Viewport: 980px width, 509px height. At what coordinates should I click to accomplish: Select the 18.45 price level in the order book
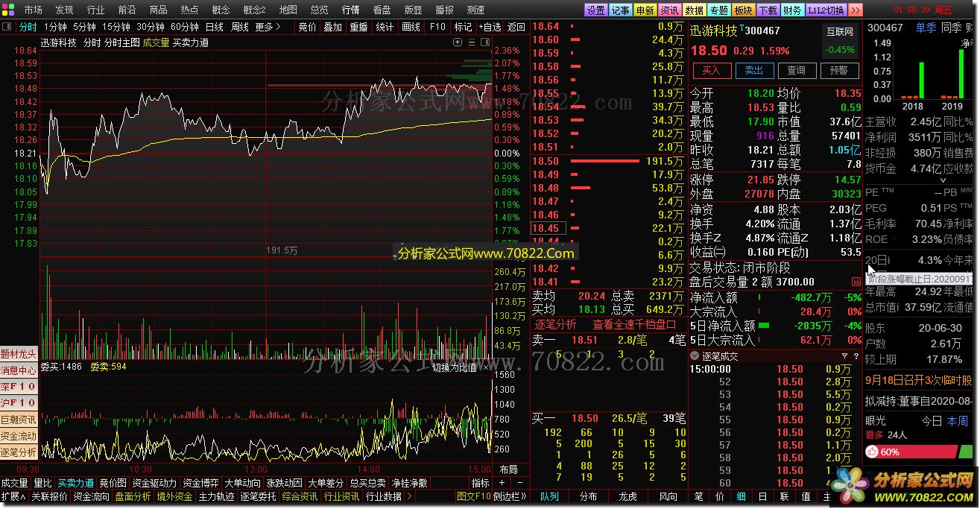(549, 228)
